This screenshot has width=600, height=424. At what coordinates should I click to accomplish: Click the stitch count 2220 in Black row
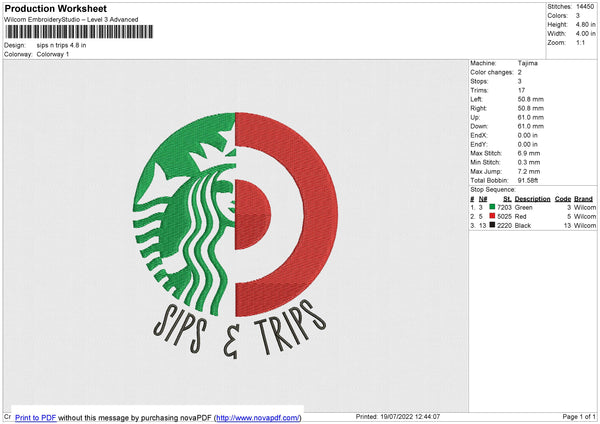[x=504, y=226]
